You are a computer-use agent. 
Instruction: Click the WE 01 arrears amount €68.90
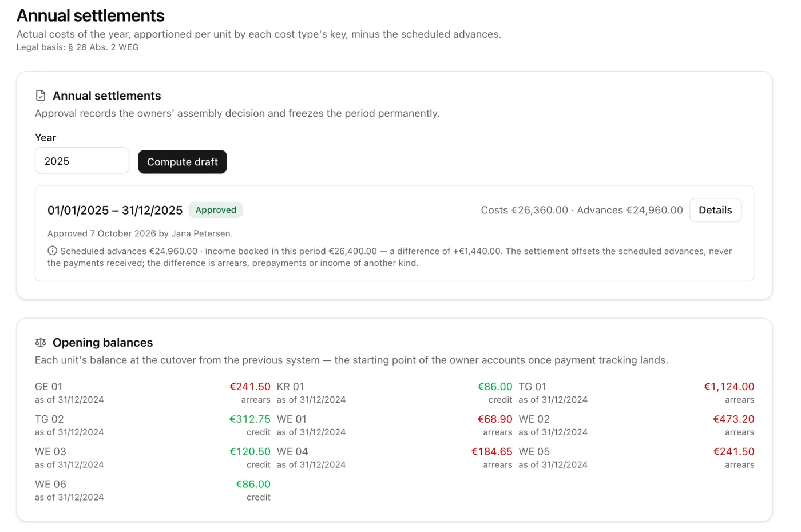[x=495, y=419]
